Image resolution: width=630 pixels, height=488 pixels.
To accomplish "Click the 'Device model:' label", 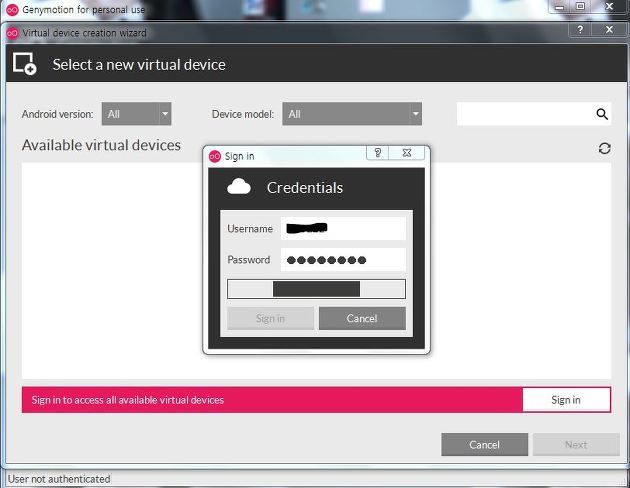I will (243, 114).
